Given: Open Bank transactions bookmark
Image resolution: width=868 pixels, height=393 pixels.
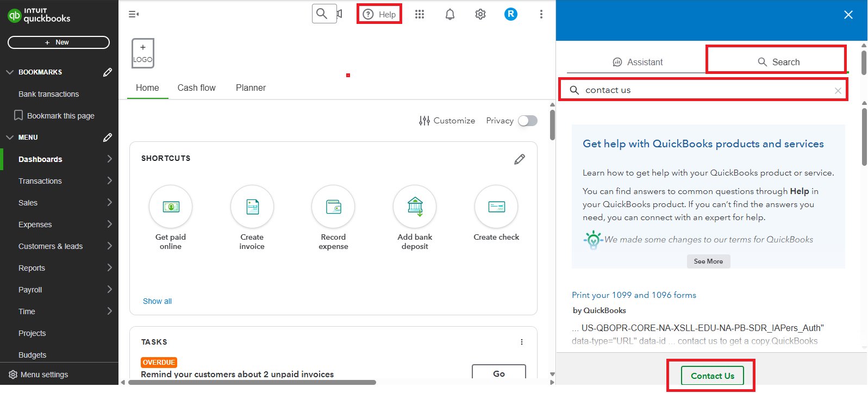Looking at the screenshot, I should coord(49,94).
